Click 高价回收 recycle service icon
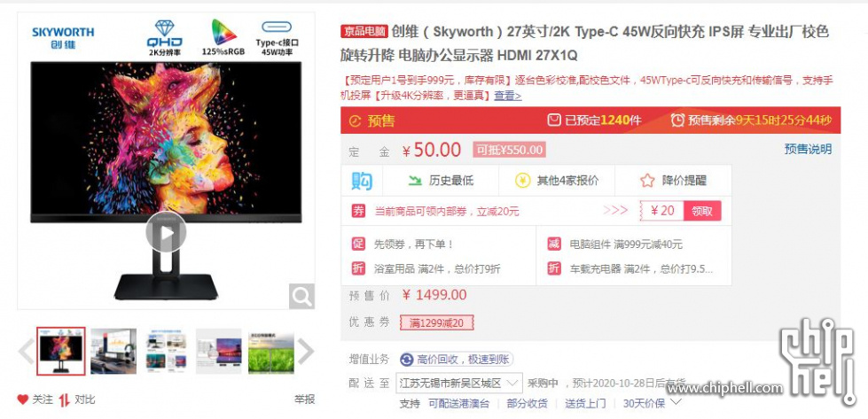The image size is (868, 419). tap(407, 360)
